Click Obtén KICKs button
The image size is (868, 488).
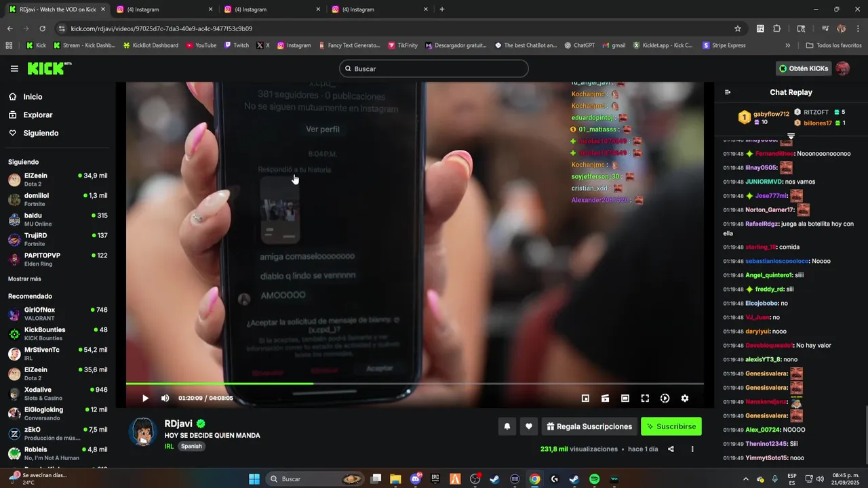coord(804,68)
